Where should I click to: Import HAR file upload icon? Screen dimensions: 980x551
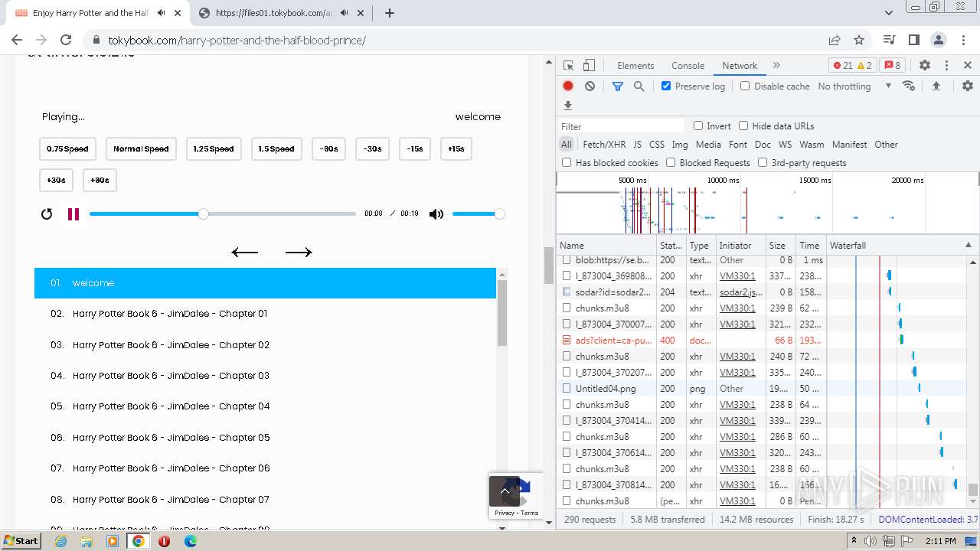point(936,86)
